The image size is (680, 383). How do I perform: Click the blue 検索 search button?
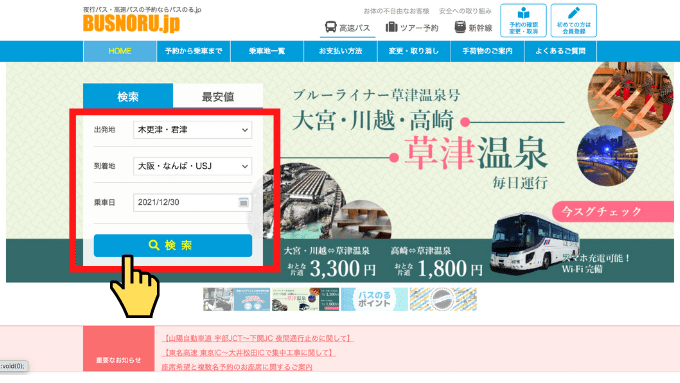[173, 246]
